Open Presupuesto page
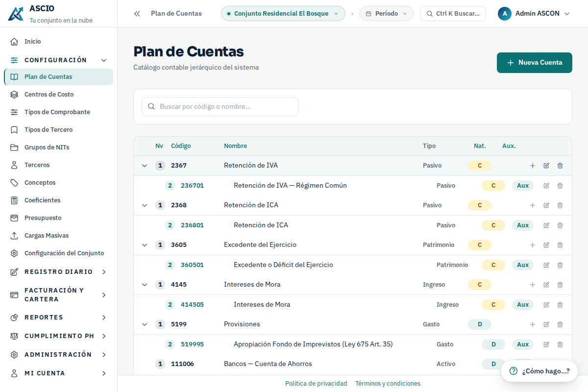Image resolution: width=588 pixels, height=392 pixels. pyautogui.click(x=59, y=218)
